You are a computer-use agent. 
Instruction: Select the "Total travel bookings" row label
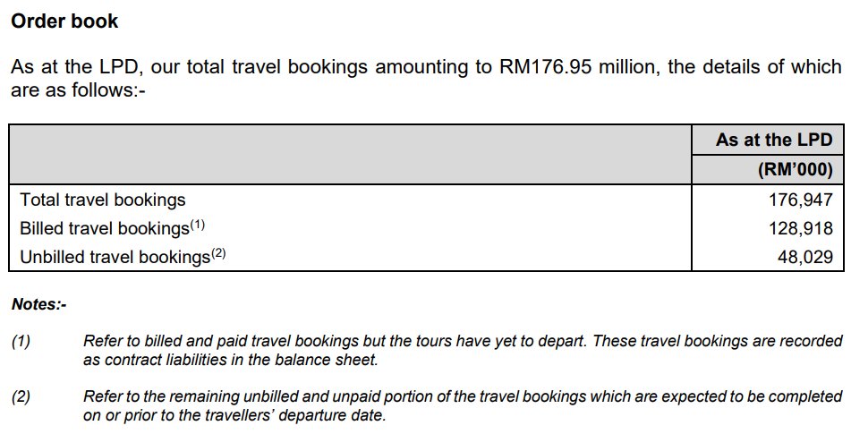pyautogui.click(x=103, y=200)
